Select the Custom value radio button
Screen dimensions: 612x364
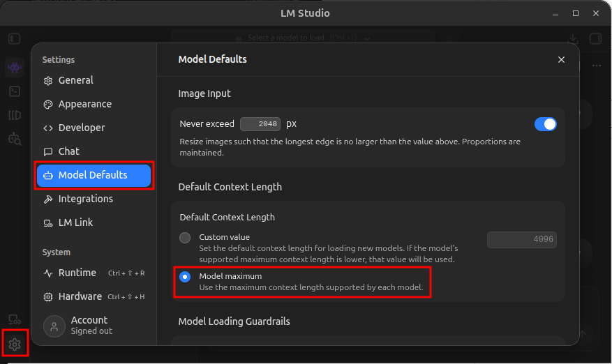[x=185, y=238]
